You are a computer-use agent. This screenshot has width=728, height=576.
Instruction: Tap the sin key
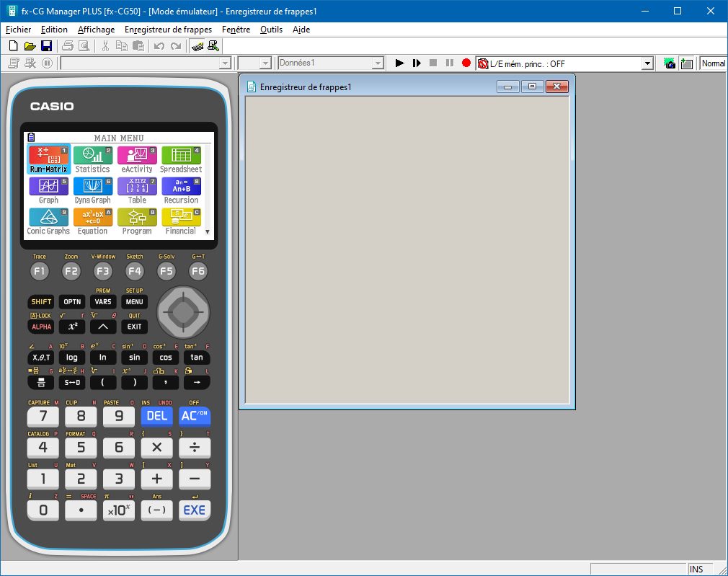[134, 358]
